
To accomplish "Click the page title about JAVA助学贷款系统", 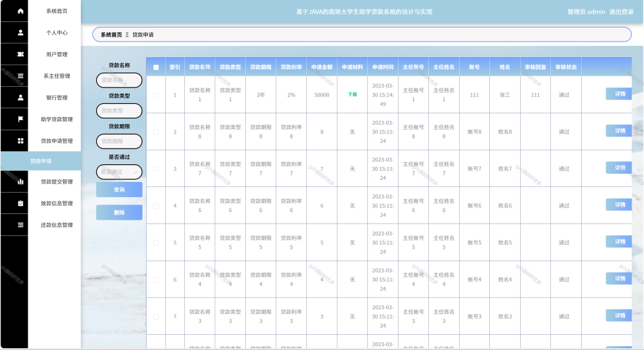I will (x=364, y=12).
